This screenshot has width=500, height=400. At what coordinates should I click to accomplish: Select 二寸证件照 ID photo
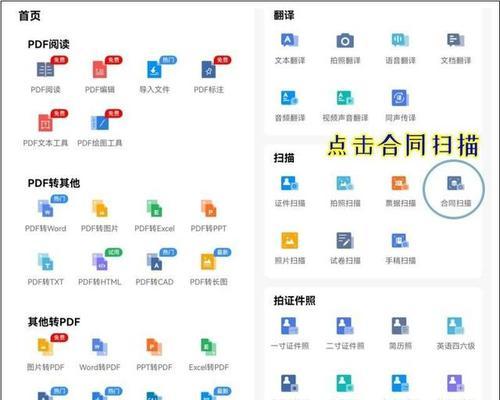pos(345,326)
